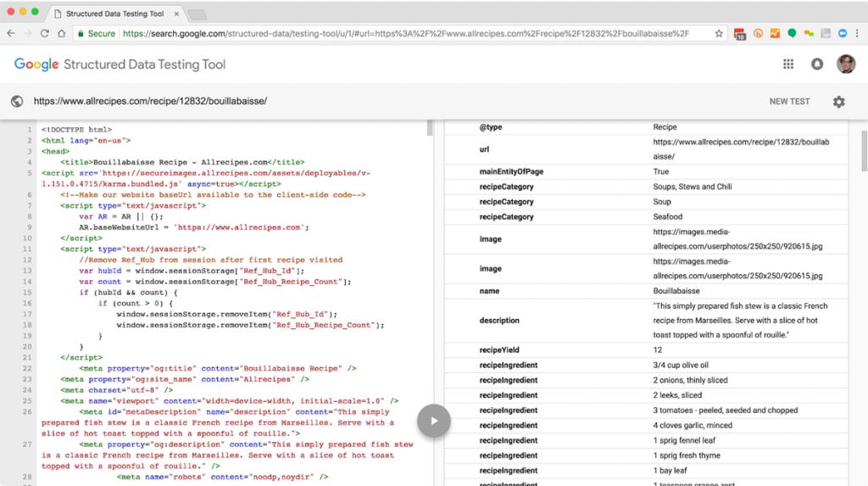Click the Google Structured Data Testing Tool logo
Screen dimensions: 868x486
coord(120,64)
